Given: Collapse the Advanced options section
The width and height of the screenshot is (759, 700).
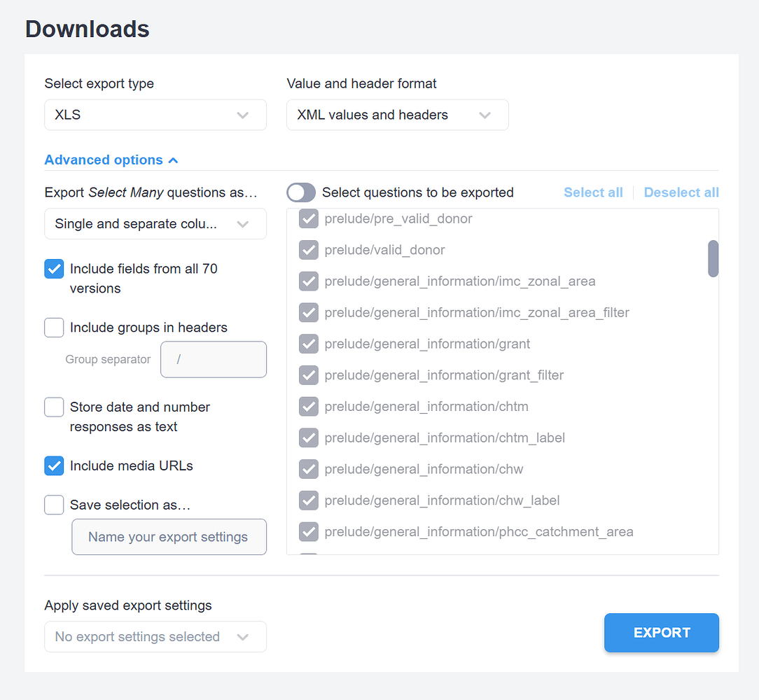Looking at the screenshot, I should (111, 160).
